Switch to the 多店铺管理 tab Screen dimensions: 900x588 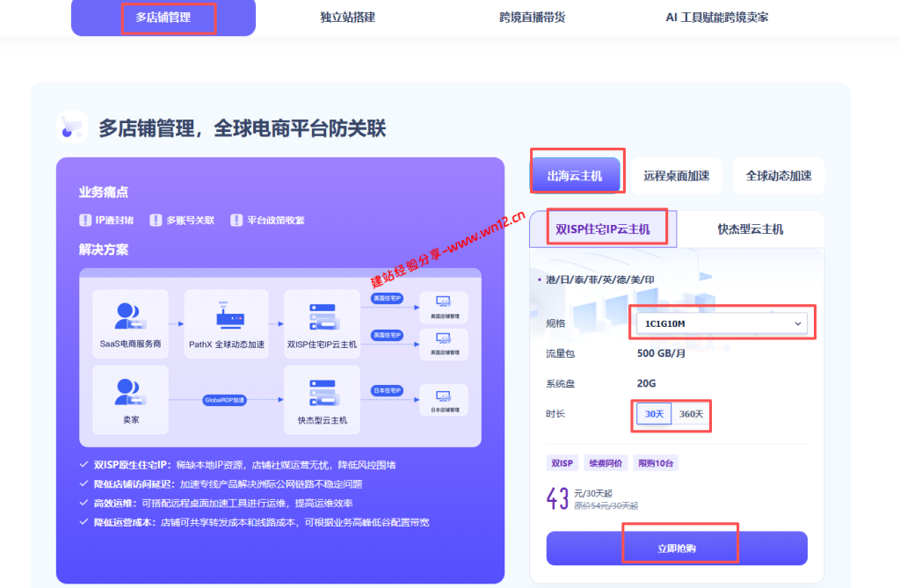point(163,18)
